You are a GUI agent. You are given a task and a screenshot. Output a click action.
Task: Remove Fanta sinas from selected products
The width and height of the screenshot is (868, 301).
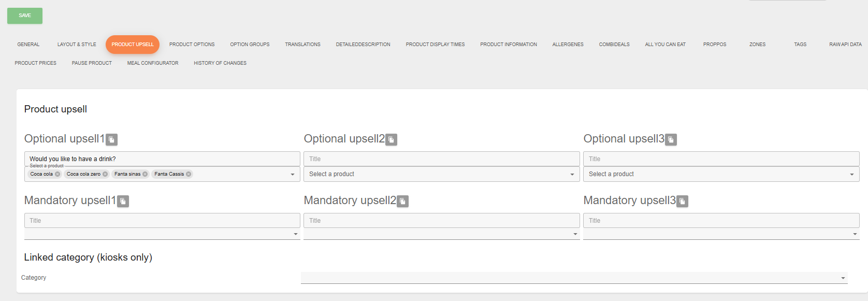(145, 174)
